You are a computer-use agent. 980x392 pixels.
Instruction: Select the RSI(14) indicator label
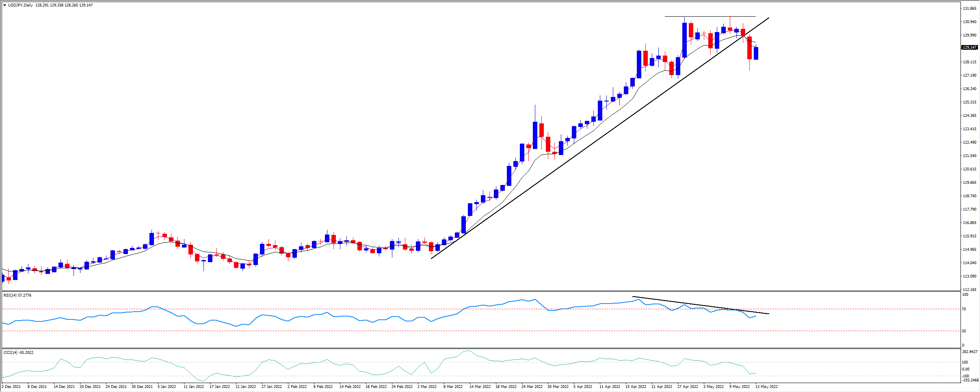point(17,295)
